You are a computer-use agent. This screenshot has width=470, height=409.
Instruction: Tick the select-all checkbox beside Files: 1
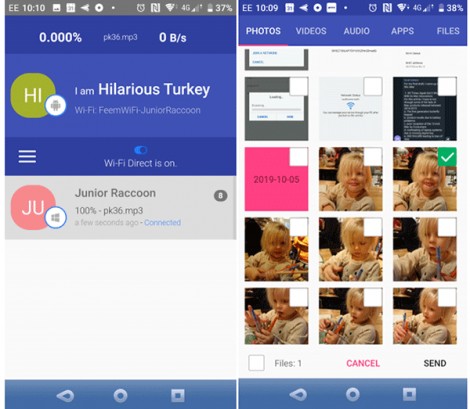256,363
